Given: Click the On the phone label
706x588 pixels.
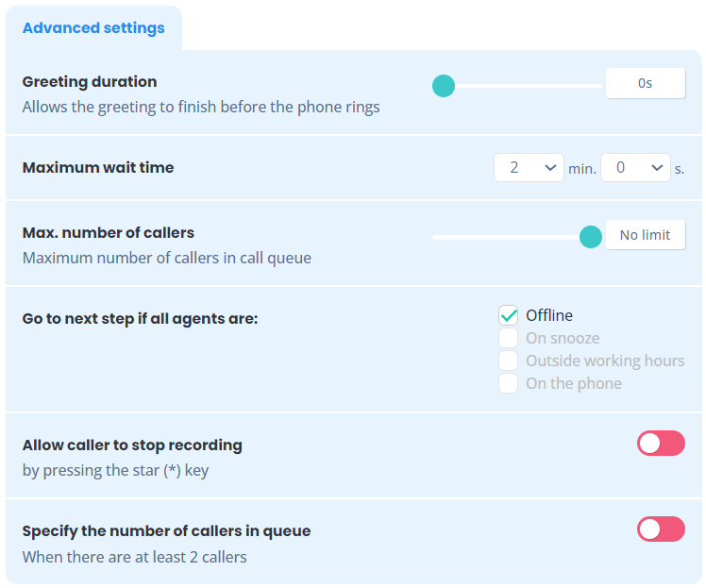Looking at the screenshot, I should pyautogui.click(x=574, y=383).
